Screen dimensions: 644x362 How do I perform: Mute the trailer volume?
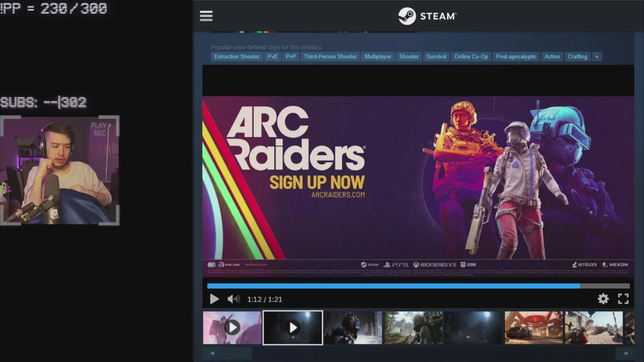[x=233, y=299]
